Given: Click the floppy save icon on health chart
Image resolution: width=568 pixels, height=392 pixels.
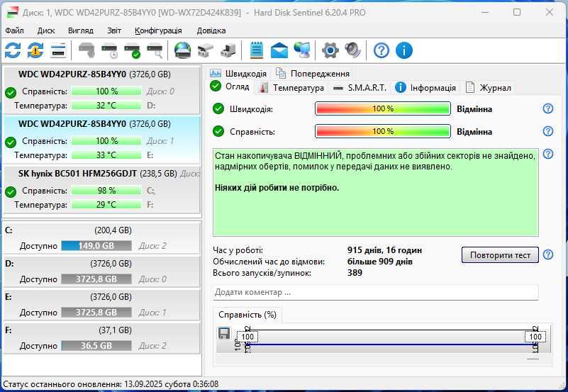Looking at the screenshot, I should pos(224,333).
